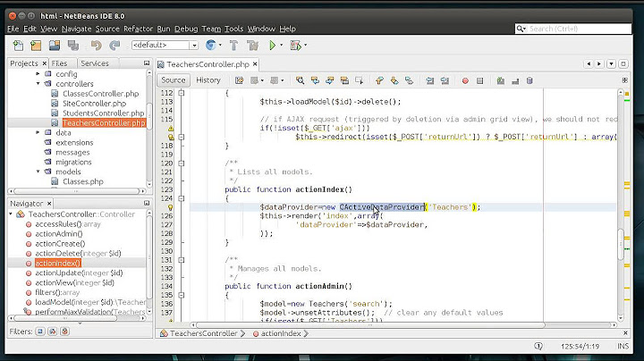Click the browser globe icon in toolbar
The width and height of the screenshot is (644, 361).
(x=211, y=45)
